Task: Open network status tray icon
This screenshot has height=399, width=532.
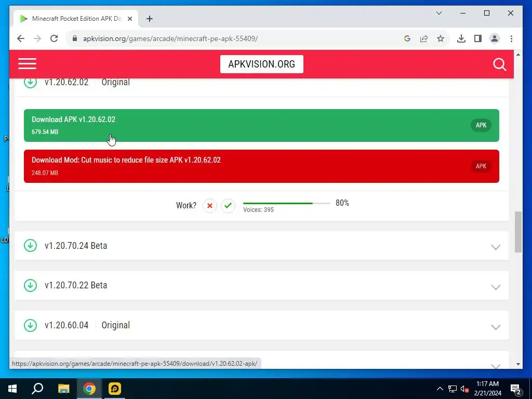Action: [453, 389]
